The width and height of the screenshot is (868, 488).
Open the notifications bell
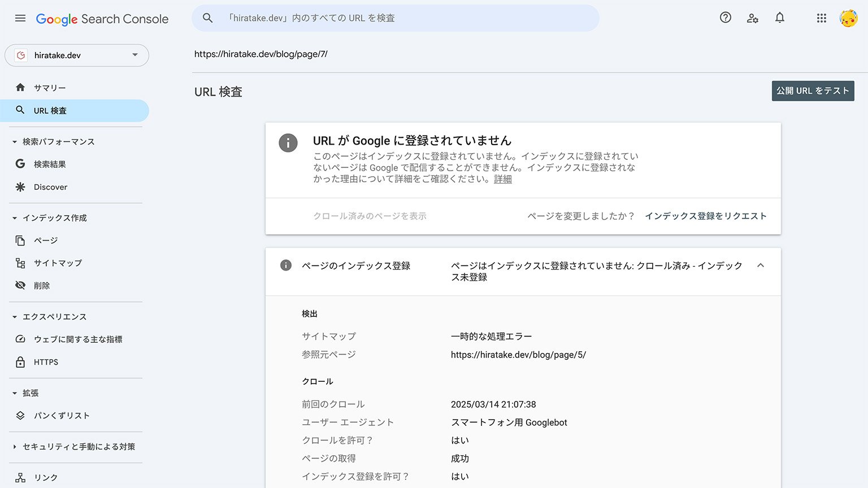(780, 18)
